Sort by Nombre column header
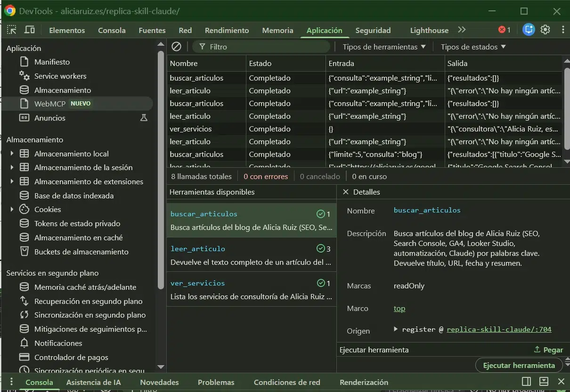The width and height of the screenshot is (570, 392). pos(206,63)
